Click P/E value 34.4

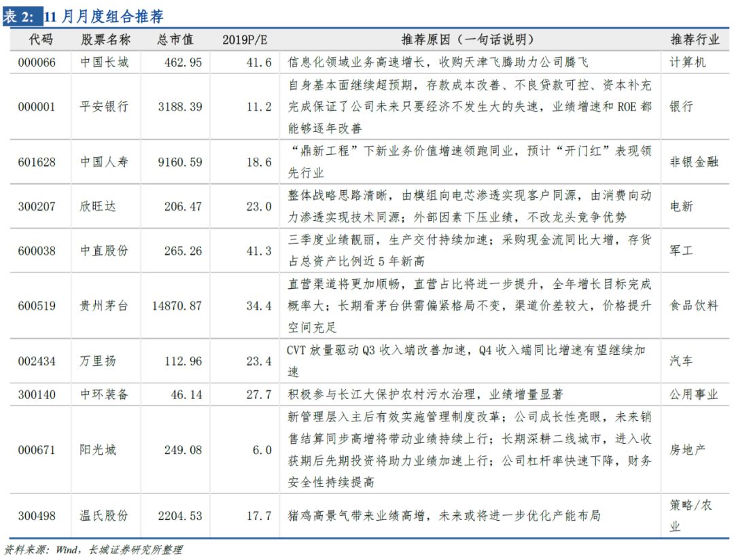tap(259, 307)
